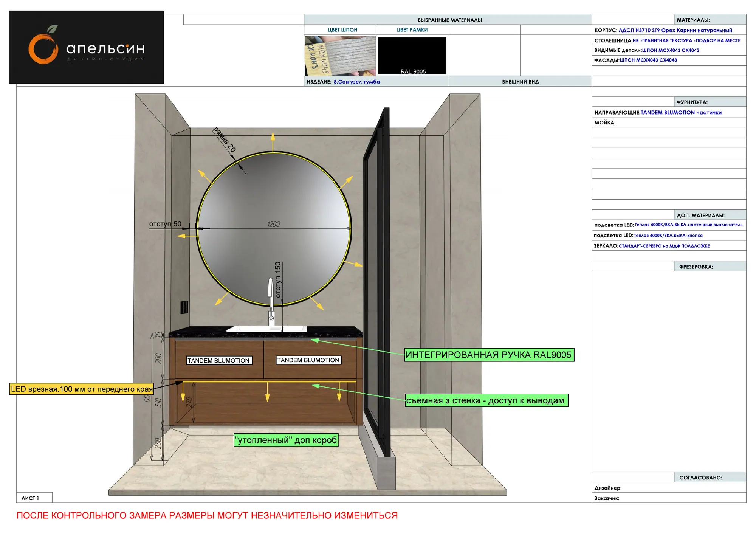This screenshot has width=756, height=535.
Task: Click the НАПРАВЛЯЮЩИЕ TANDEM BLUMOTION hardware row
Action: click(669, 112)
